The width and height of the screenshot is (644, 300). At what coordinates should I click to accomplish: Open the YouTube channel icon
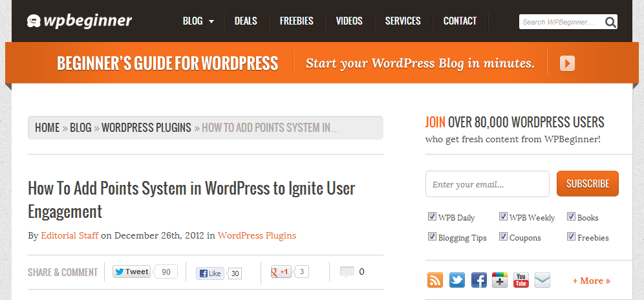(521, 280)
